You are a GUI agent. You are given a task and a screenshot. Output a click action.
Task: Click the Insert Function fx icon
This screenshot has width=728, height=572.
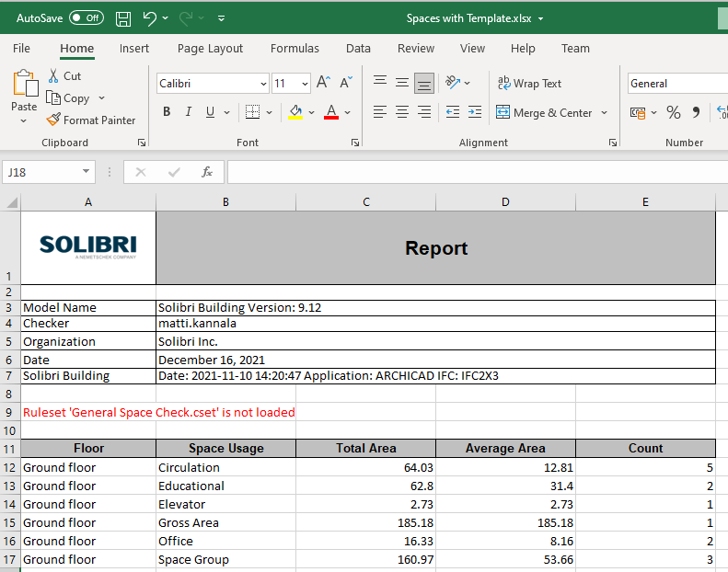(207, 173)
